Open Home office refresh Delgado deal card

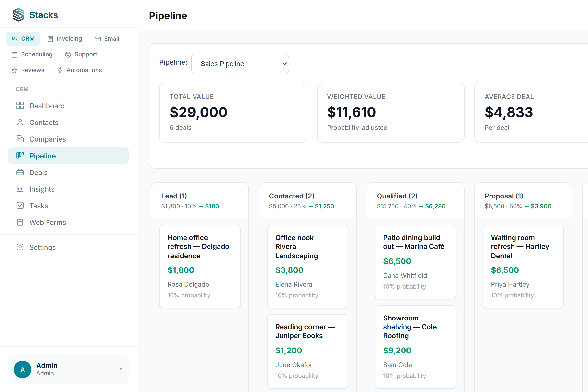(200, 267)
